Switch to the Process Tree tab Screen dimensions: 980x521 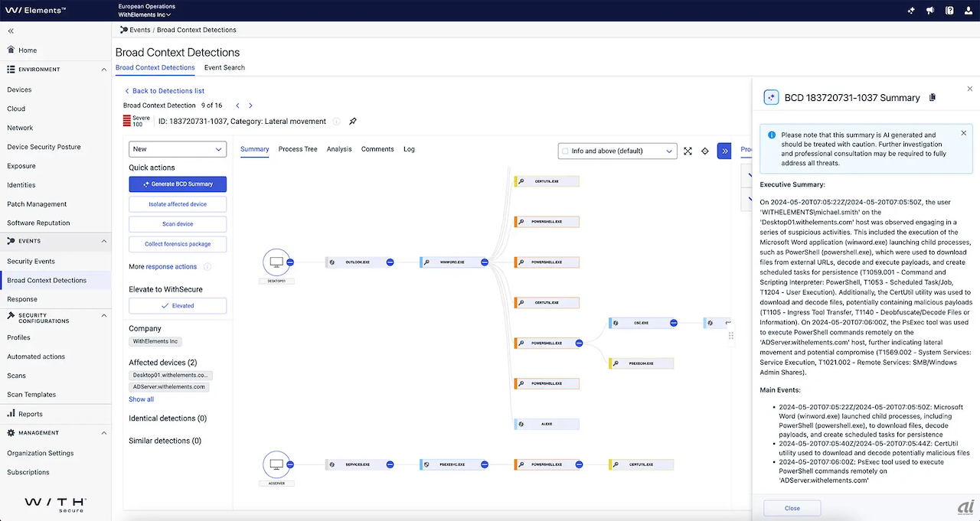click(298, 149)
